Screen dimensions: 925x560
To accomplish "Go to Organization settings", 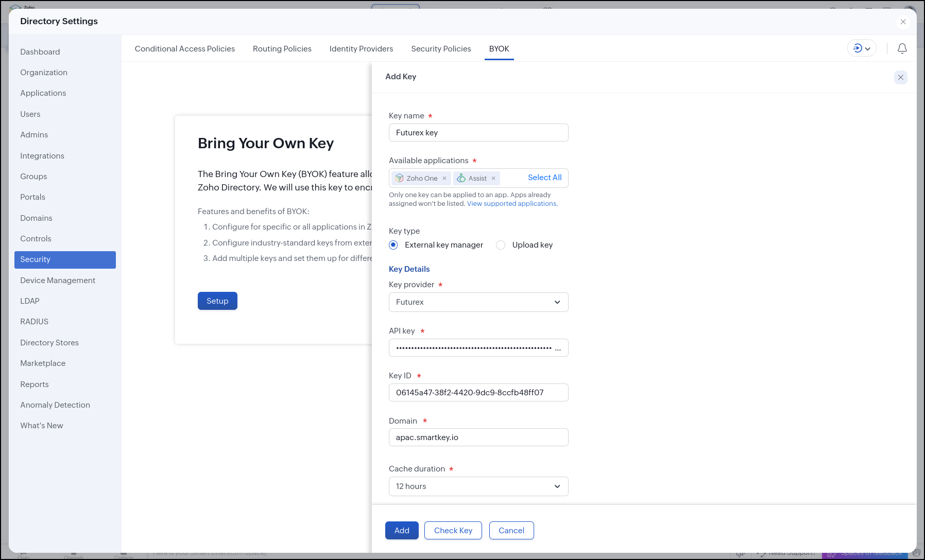I will (x=65, y=73).
